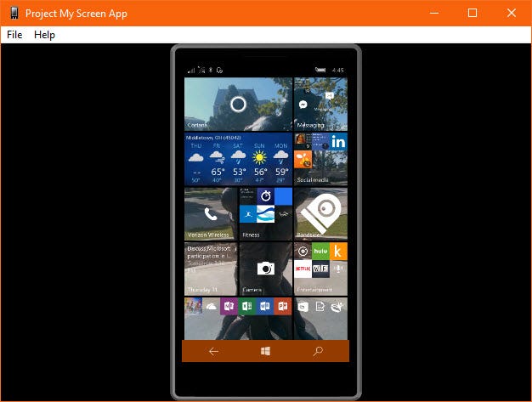The width and height of the screenshot is (532, 402).
Task: Open the Verizon Wireless phone tile
Action: (x=211, y=214)
